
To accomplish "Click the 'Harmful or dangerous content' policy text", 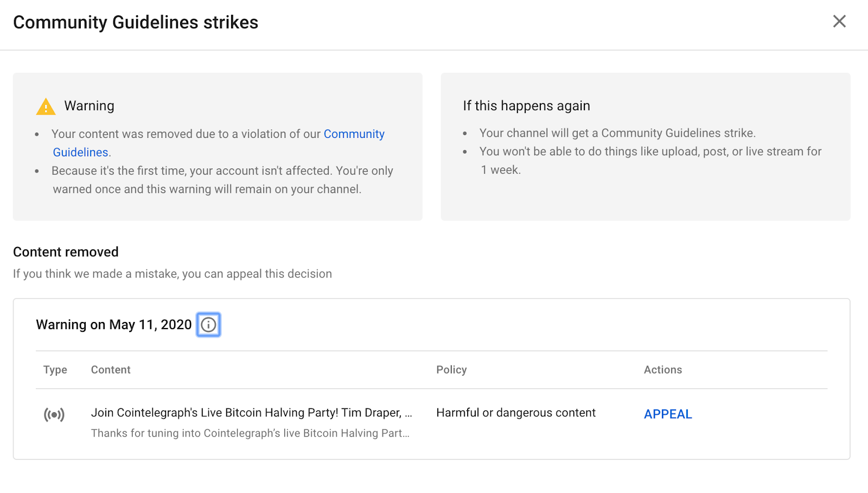I will tap(515, 413).
